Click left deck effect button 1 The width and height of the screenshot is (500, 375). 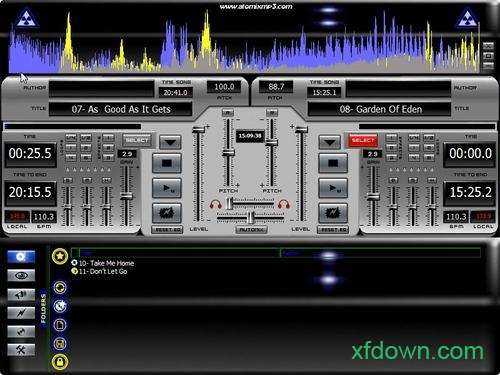click(108, 137)
